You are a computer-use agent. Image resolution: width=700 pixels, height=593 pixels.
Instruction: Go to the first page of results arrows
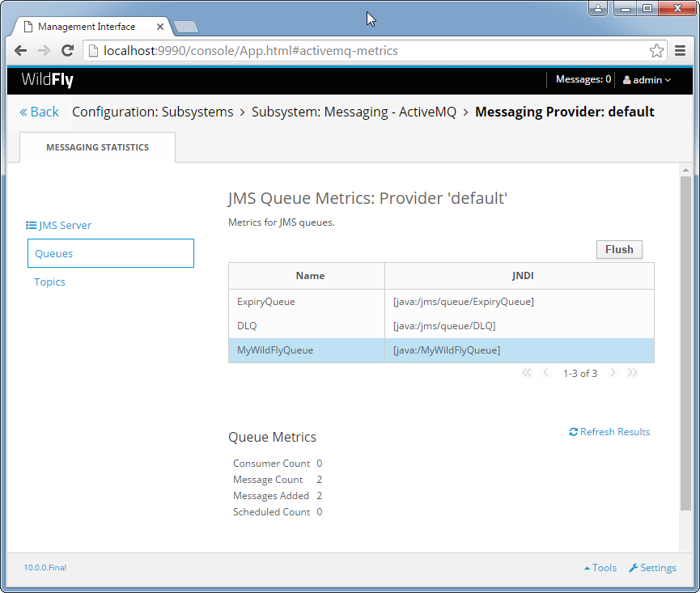tap(527, 373)
